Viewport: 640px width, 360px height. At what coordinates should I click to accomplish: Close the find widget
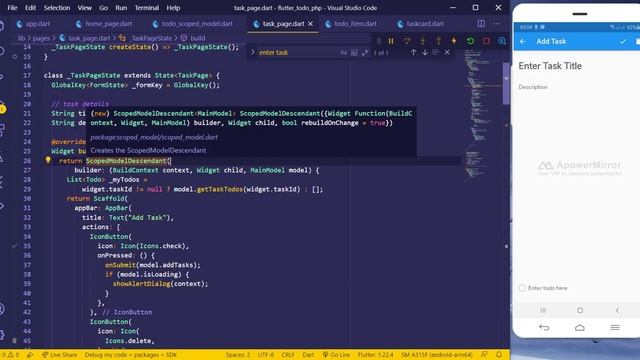click(447, 52)
